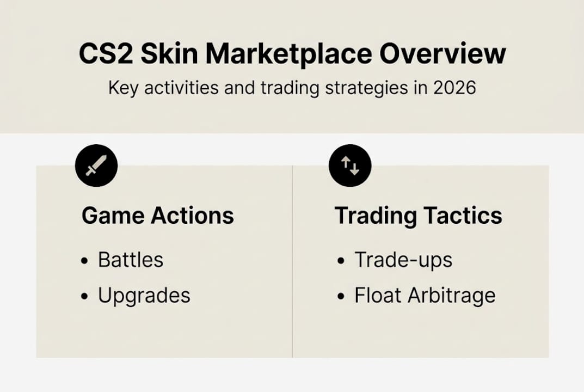Click the Trading Tactics heading
This screenshot has height=392, width=584.
point(418,216)
